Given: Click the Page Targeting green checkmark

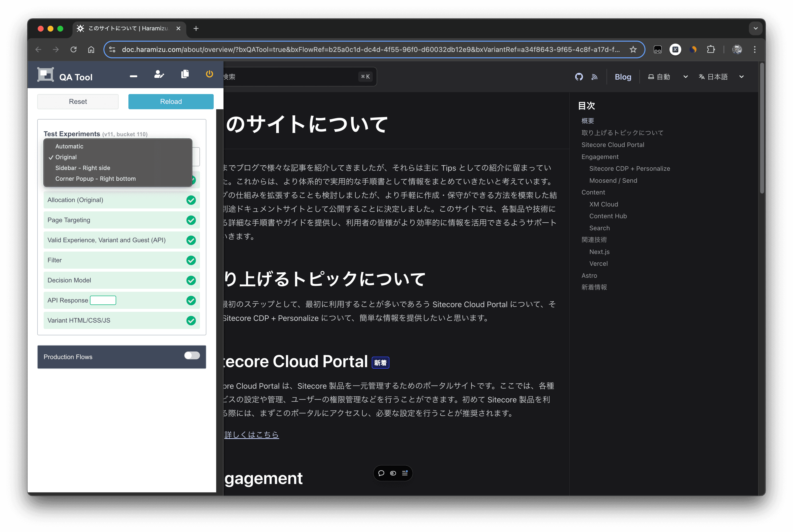Looking at the screenshot, I should 191,220.
